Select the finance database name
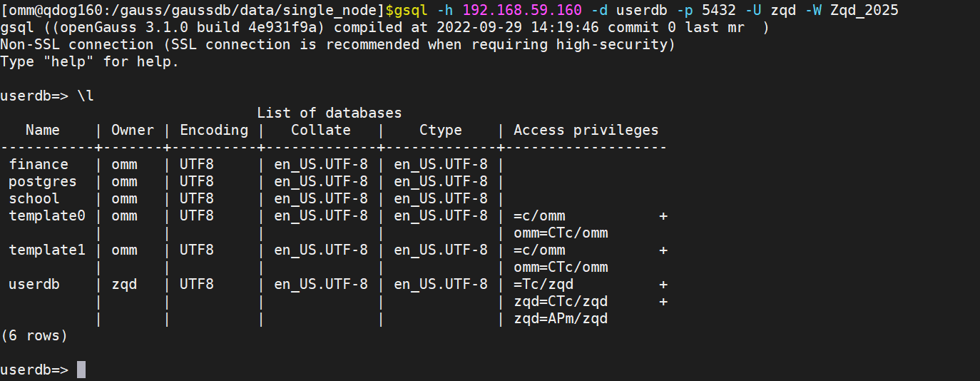This screenshot has width=980, height=381. point(39,164)
